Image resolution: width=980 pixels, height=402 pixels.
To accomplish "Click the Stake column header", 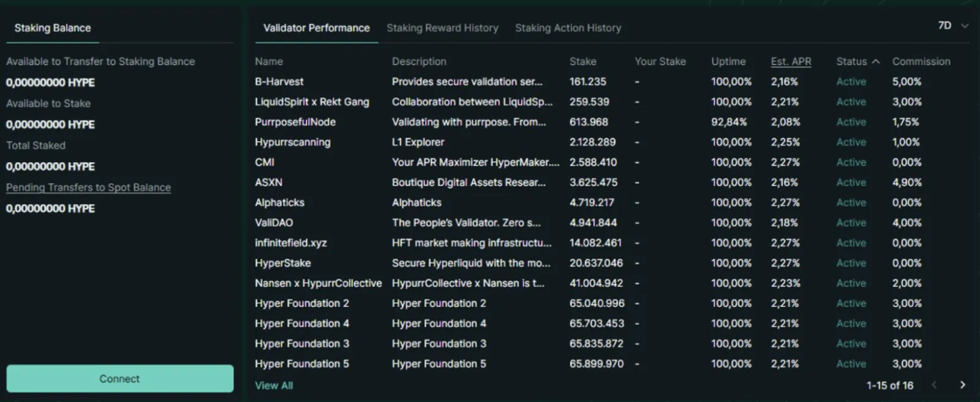I will 582,61.
